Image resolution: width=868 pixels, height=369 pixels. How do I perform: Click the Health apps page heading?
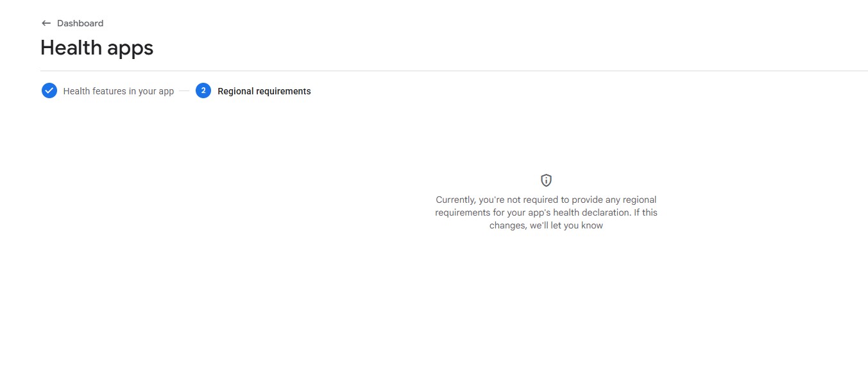[x=97, y=47]
